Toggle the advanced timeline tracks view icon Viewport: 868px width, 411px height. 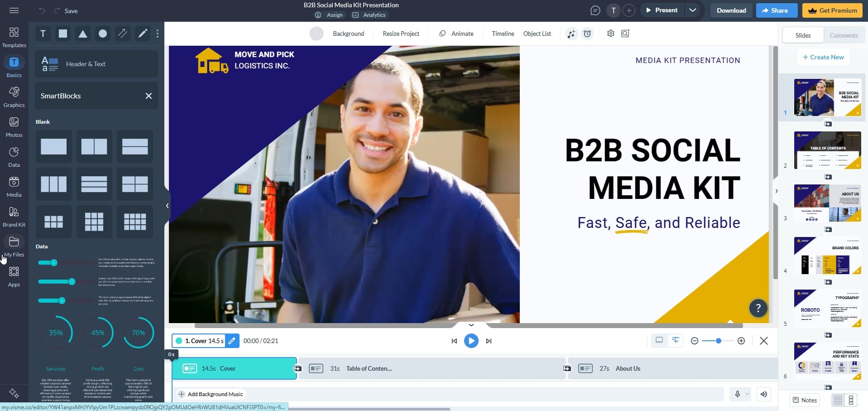pos(676,340)
